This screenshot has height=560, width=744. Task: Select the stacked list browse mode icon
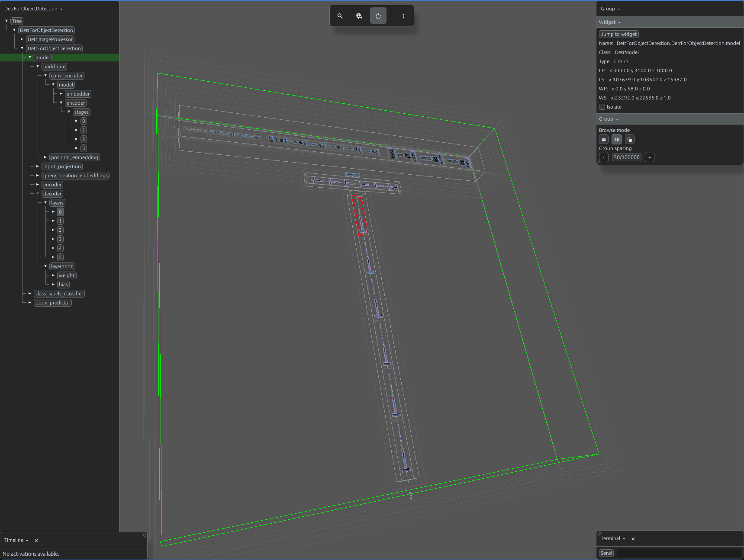click(604, 140)
